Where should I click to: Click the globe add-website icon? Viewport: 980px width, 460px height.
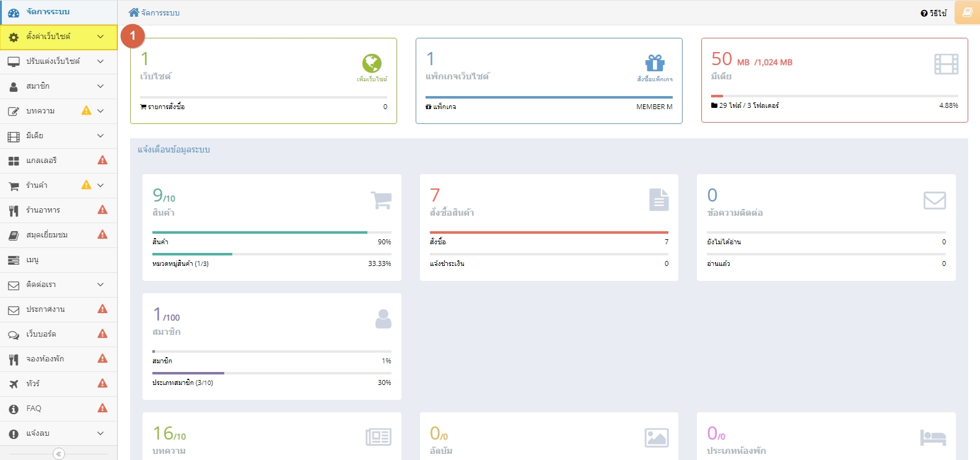[x=372, y=63]
